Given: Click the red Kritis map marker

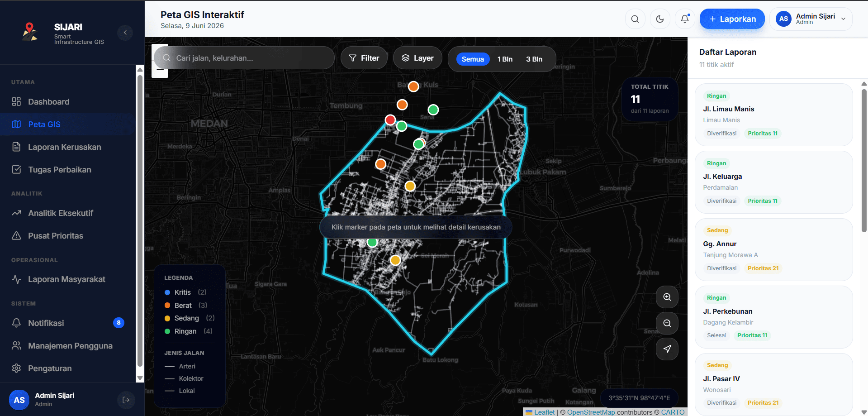Looking at the screenshot, I should click(x=390, y=120).
